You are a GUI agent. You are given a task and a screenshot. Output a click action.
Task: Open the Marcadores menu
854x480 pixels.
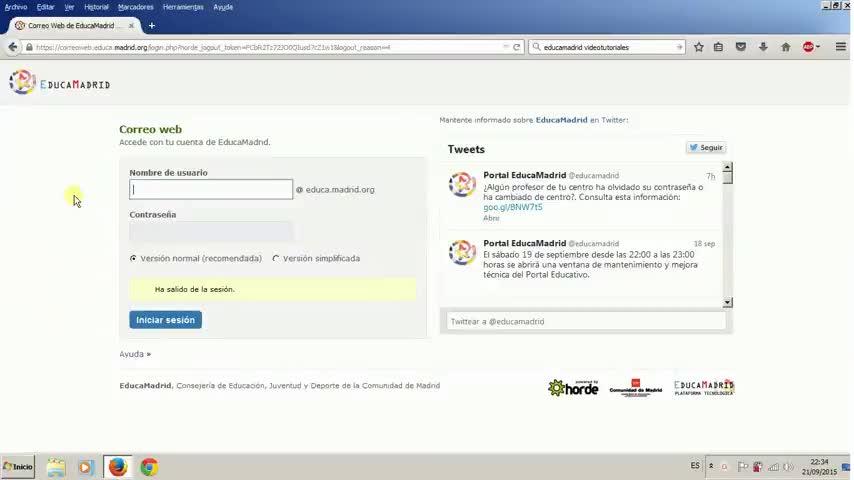[136, 7]
